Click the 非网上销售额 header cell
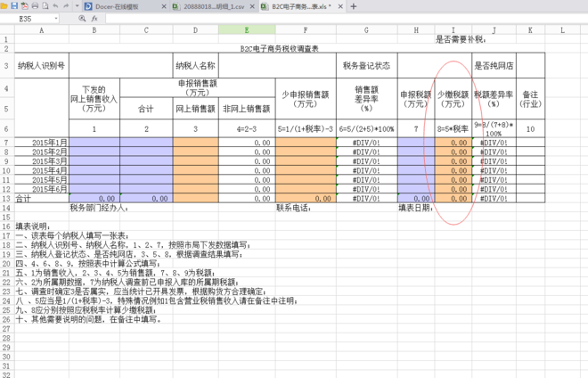 [x=247, y=109]
